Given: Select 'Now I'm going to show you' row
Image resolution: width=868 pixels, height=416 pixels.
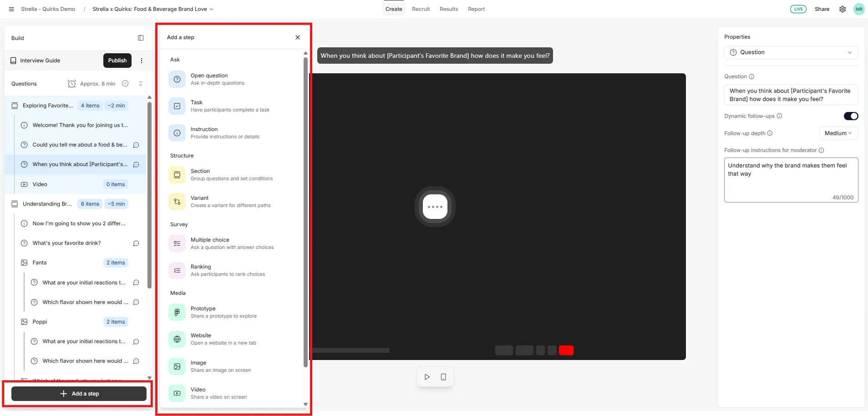Looking at the screenshot, I should tap(80, 223).
